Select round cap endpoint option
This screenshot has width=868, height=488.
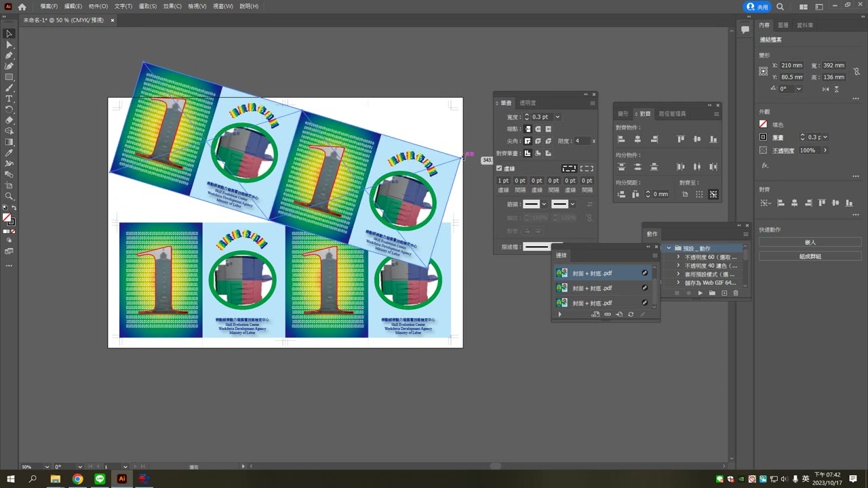pos(538,129)
